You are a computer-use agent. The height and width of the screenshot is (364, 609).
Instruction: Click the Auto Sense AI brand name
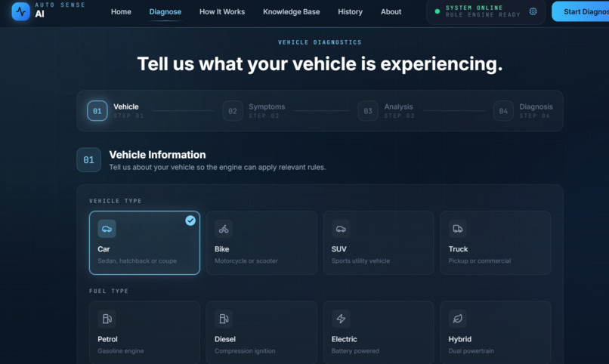60,10
